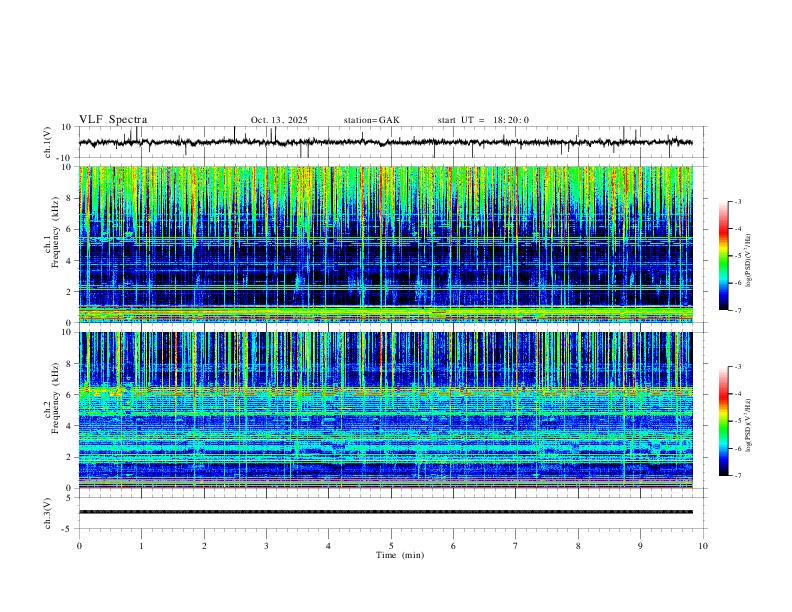792x612 pixels.
Task: Select the "Time (min)" axis label
Action: point(400,555)
